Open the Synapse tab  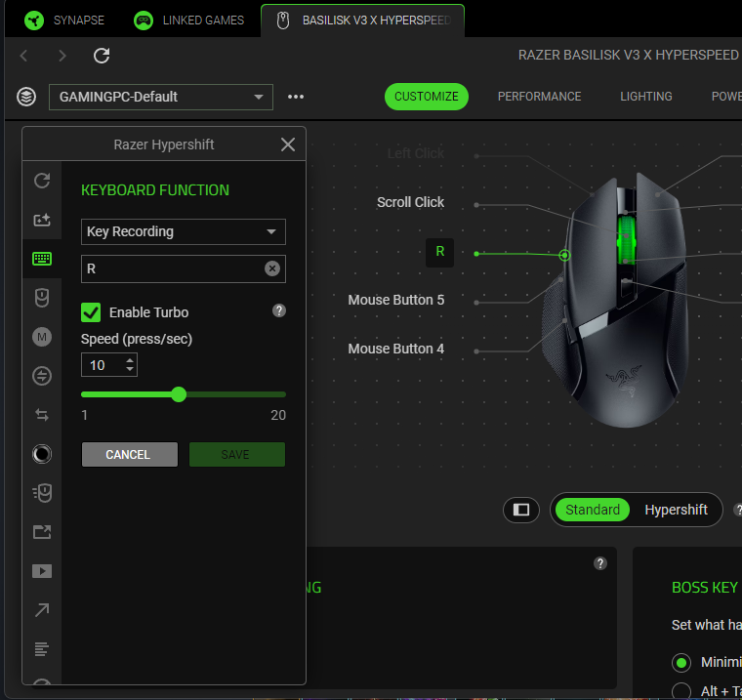pos(64,21)
